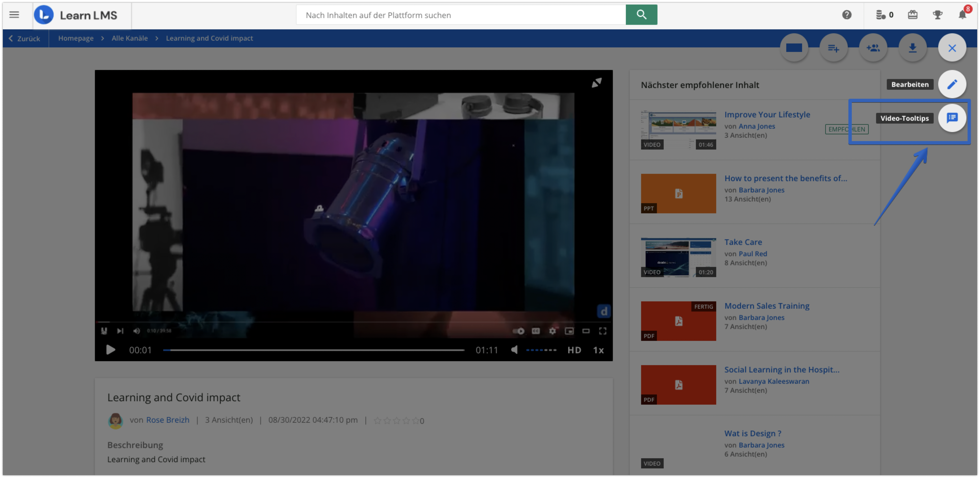Click Improve Your Lifestyle video thumbnail
The width and height of the screenshot is (980, 478).
(678, 130)
